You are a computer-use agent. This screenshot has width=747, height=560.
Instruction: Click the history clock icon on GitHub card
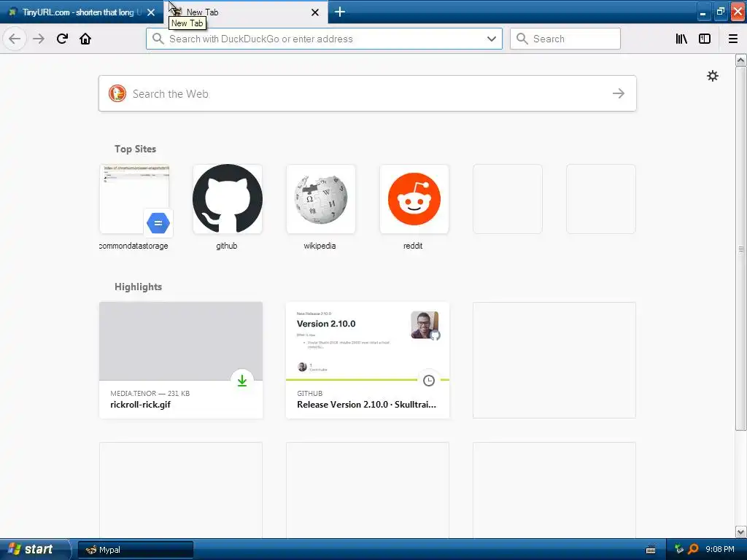coord(429,381)
